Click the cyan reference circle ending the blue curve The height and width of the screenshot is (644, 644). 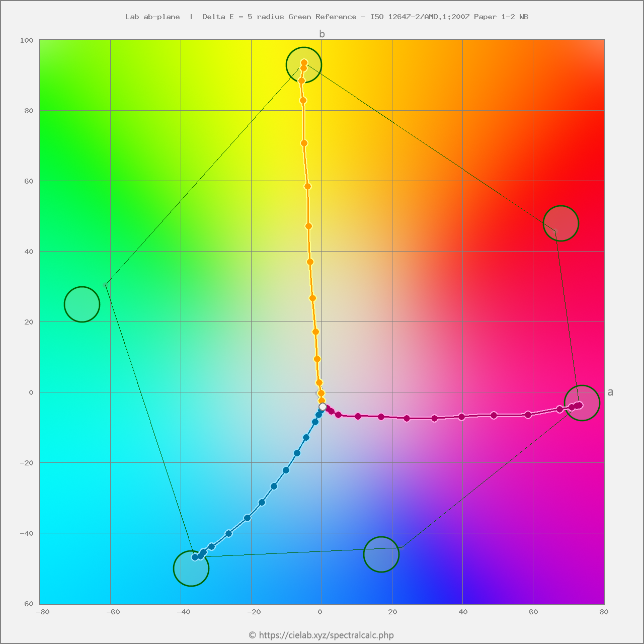point(191,569)
